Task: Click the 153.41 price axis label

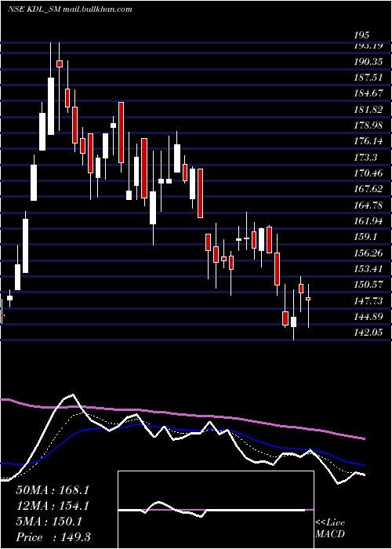Action: tap(368, 269)
